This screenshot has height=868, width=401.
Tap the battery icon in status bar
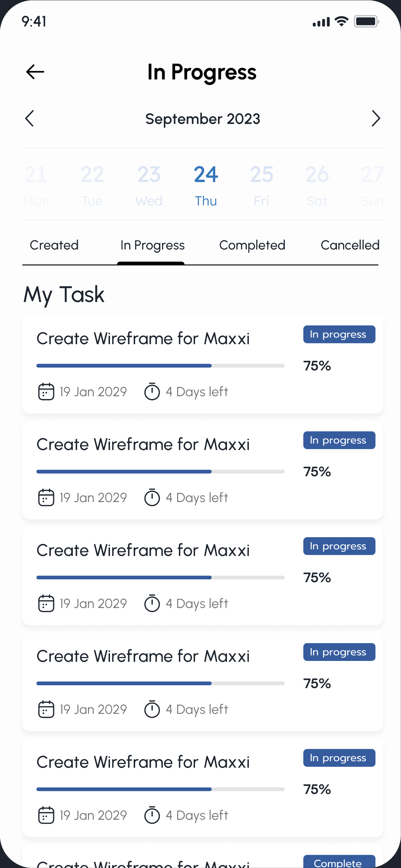click(x=366, y=22)
